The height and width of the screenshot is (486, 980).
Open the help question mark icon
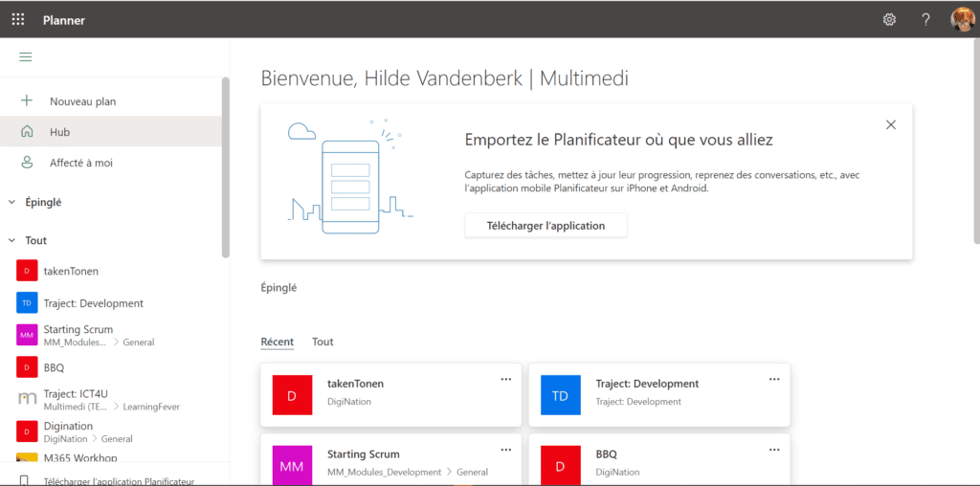point(925,20)
